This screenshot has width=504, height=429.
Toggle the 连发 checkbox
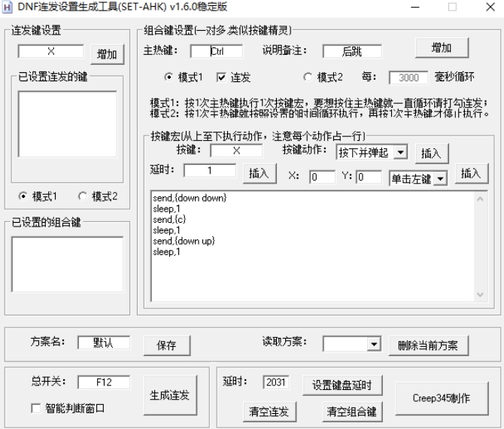pyautogui.click(x=221, y=78)
